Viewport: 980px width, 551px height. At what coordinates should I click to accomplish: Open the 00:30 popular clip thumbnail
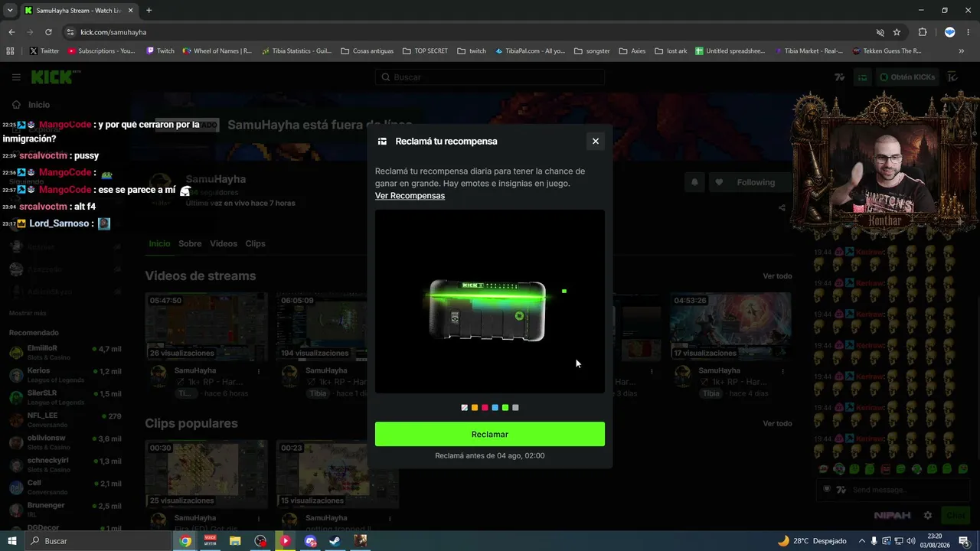click(207, 474)
